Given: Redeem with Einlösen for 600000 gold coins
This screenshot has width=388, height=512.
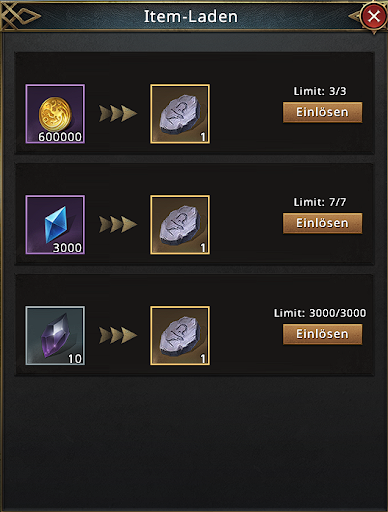Looking at the screenshot, I should point(322,112).
